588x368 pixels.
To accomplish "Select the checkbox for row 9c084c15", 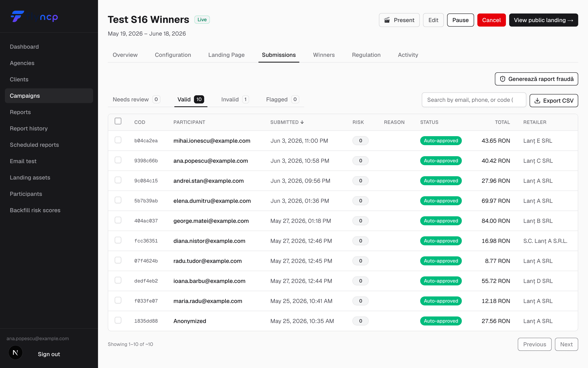I will click(118, 180).
